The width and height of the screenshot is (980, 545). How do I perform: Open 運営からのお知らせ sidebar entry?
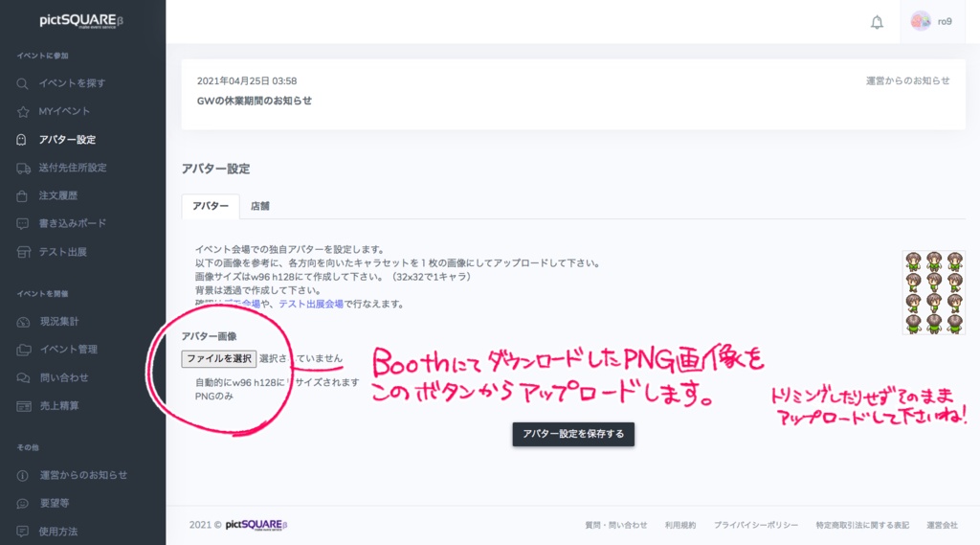point(83,475)
